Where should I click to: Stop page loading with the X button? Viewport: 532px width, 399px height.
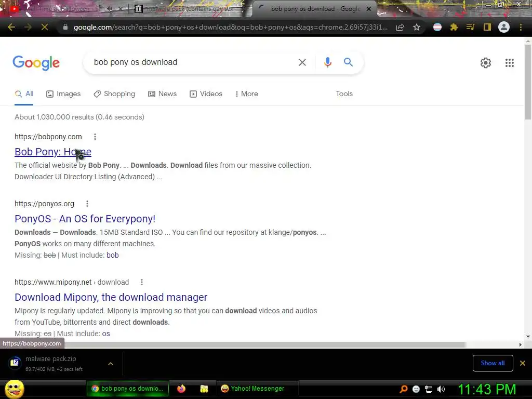pos(45,27)
